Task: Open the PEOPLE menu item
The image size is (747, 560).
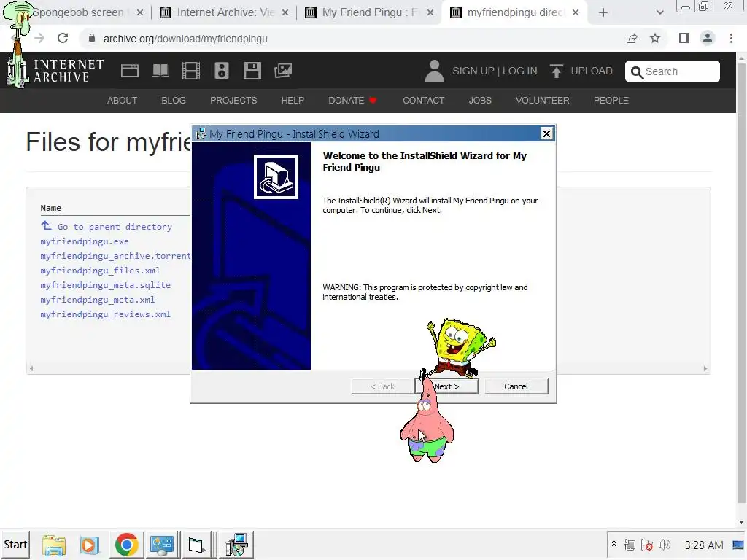Action: pos(611,101)
